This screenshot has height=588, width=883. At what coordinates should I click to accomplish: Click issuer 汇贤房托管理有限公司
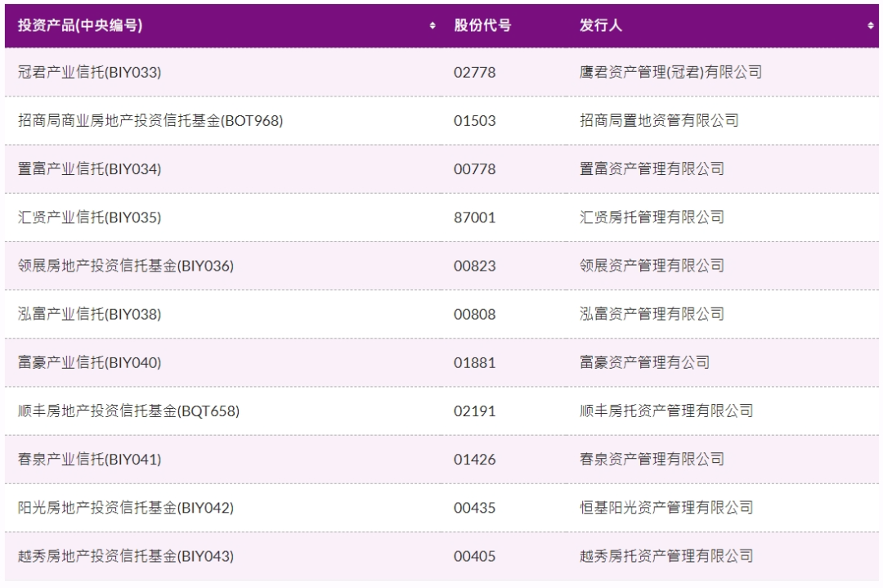coord(652,218)
